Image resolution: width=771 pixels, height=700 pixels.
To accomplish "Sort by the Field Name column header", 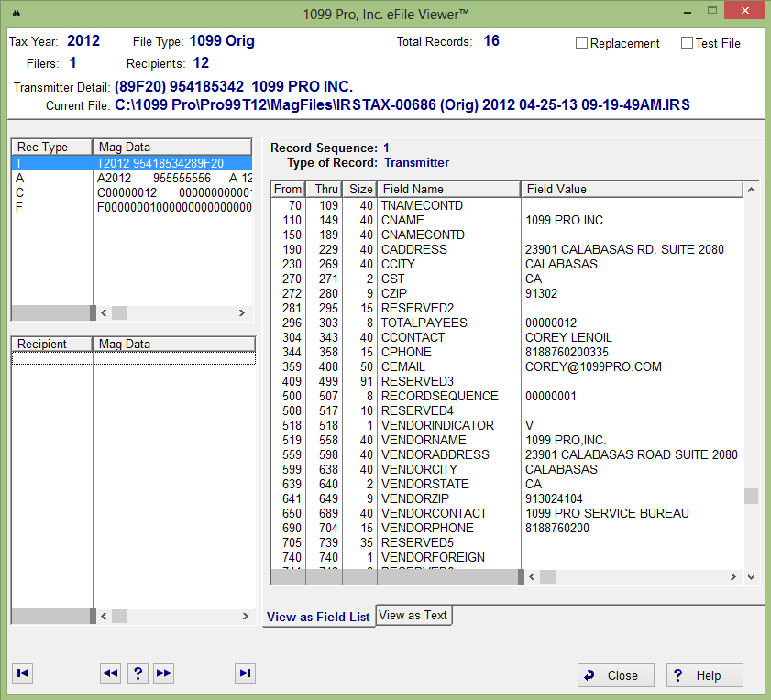I will tap(448, 189).
